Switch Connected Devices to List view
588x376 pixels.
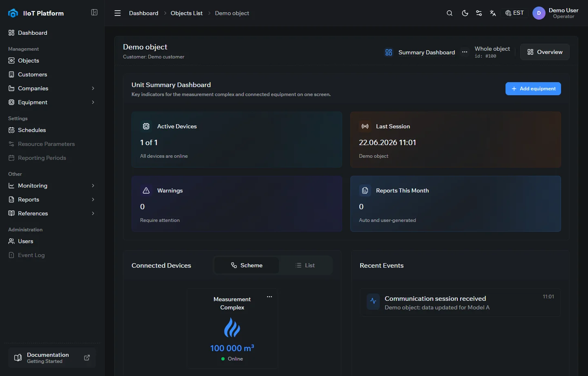305,265
